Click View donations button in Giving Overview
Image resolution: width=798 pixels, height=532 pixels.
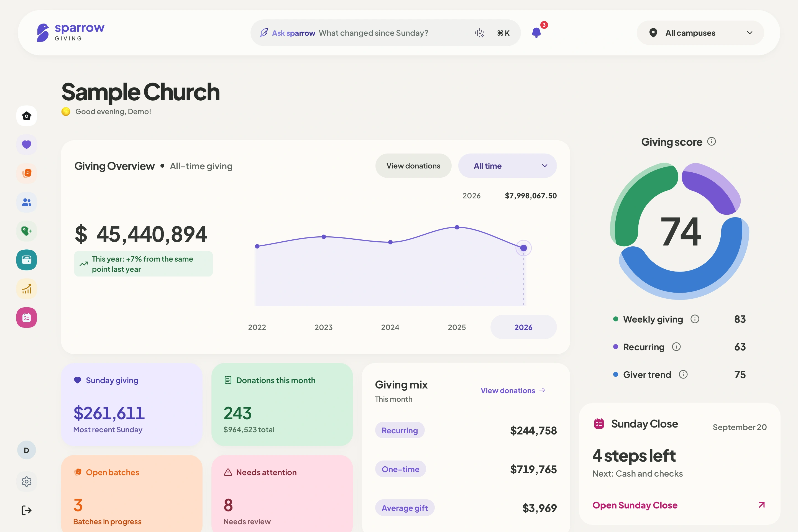413,166
